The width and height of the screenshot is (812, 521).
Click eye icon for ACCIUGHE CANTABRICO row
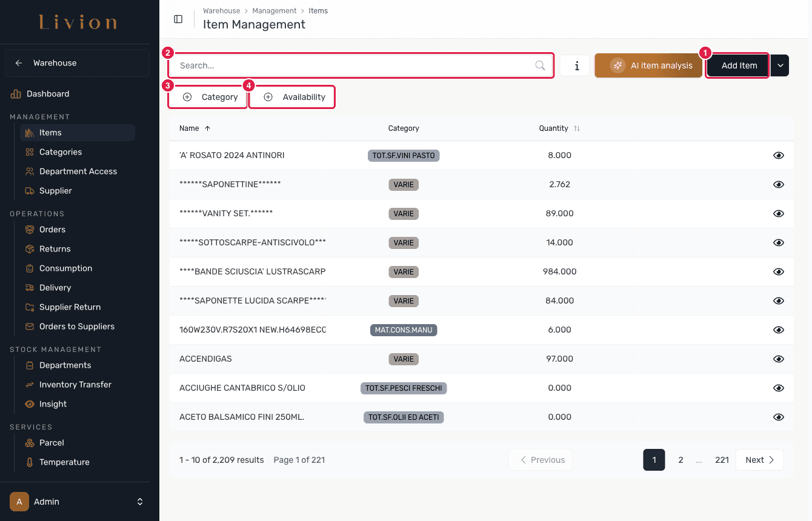pyautogui.click(x=779, y=388)
